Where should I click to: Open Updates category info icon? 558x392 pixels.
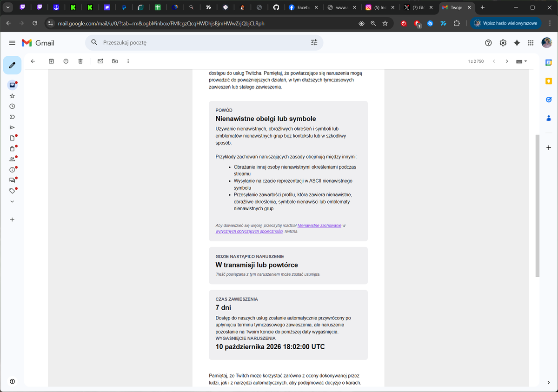click(12, 170)
